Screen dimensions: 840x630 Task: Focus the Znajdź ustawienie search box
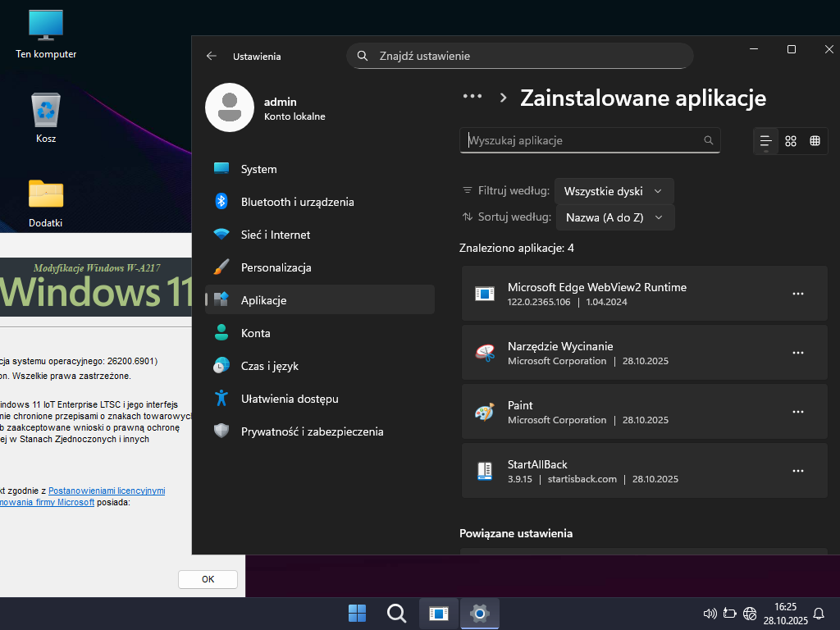pos(525,56)
